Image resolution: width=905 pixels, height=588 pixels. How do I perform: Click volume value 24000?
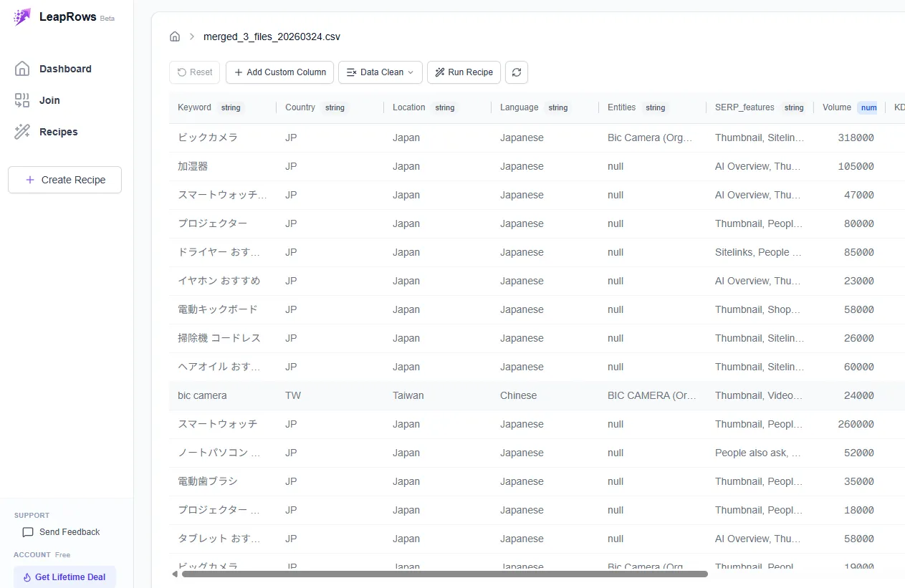[859, 395]
